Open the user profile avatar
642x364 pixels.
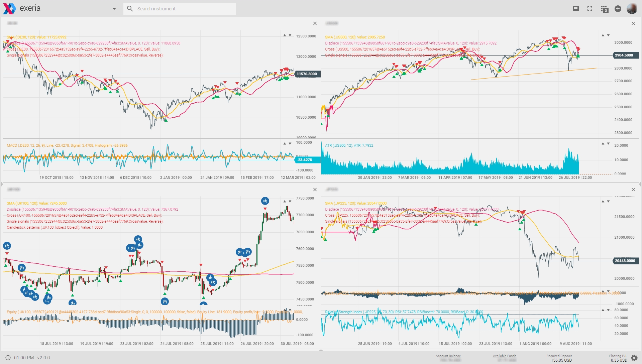pos(632,9)
